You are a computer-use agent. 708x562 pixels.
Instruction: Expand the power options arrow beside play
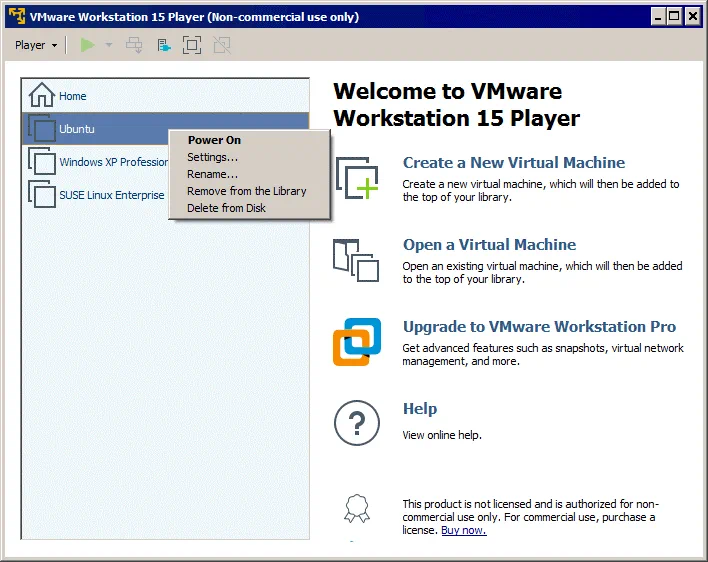click(109, 45)
